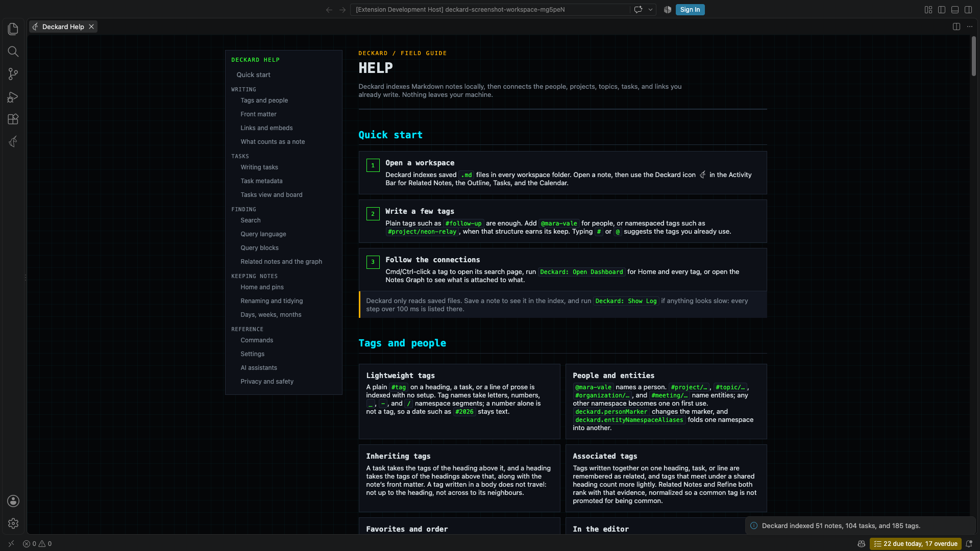Open What counts as a note link
The width and height of the screenshot is (980, 551).
tap(273, 142)
